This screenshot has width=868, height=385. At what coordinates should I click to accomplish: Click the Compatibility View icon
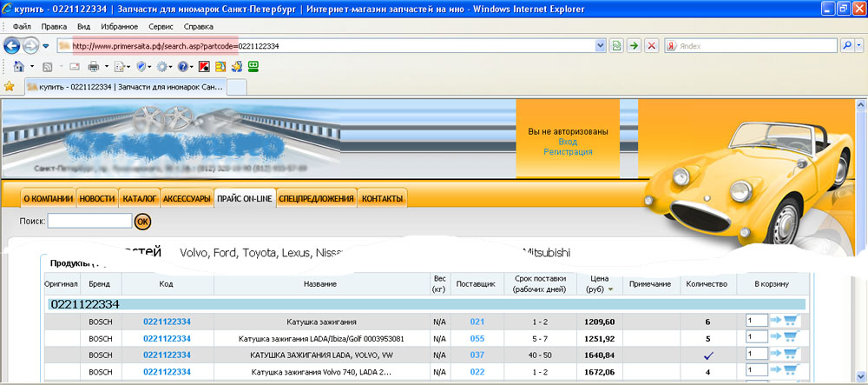point(616,46)
